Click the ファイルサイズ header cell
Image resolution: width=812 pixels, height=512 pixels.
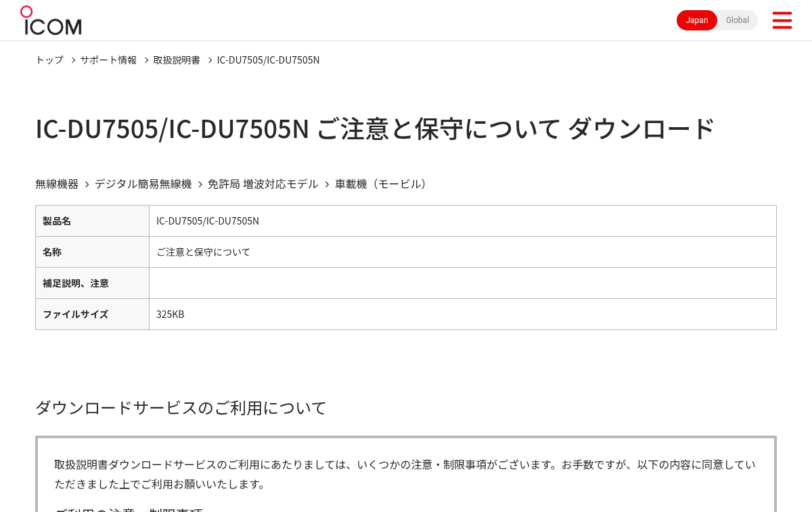coord(92,315)
